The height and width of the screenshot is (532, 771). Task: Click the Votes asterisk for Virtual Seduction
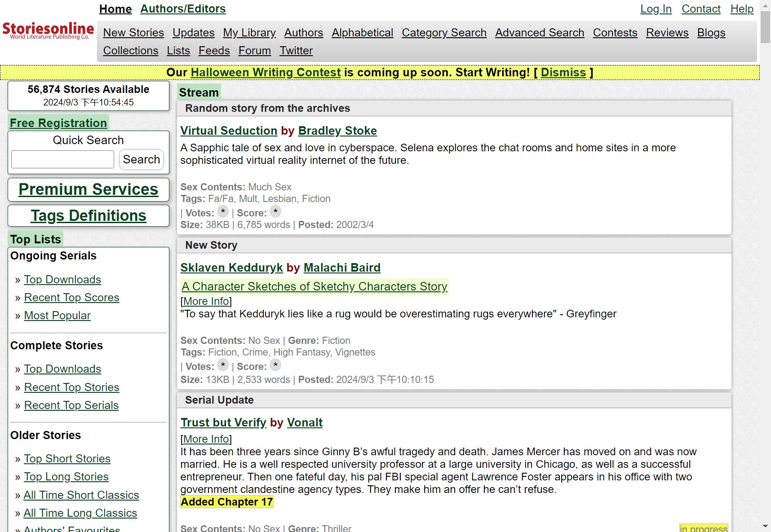tap(223, 212)
